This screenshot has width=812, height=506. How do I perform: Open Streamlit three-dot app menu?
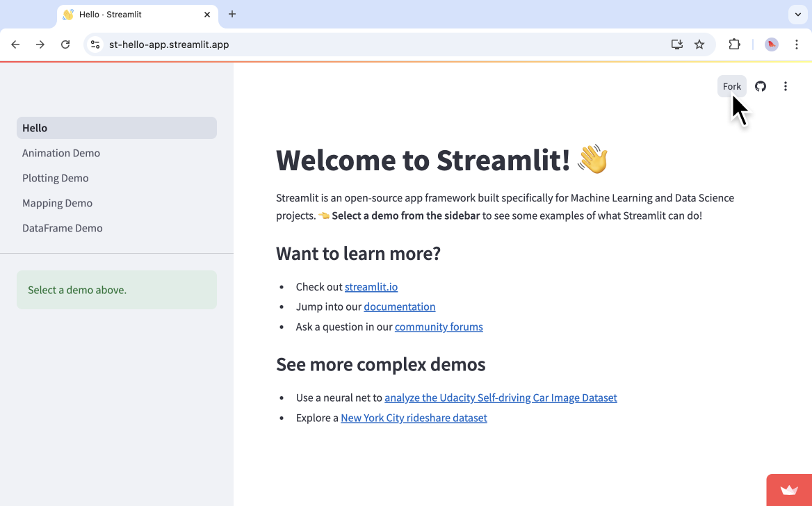tap(786, 86)
